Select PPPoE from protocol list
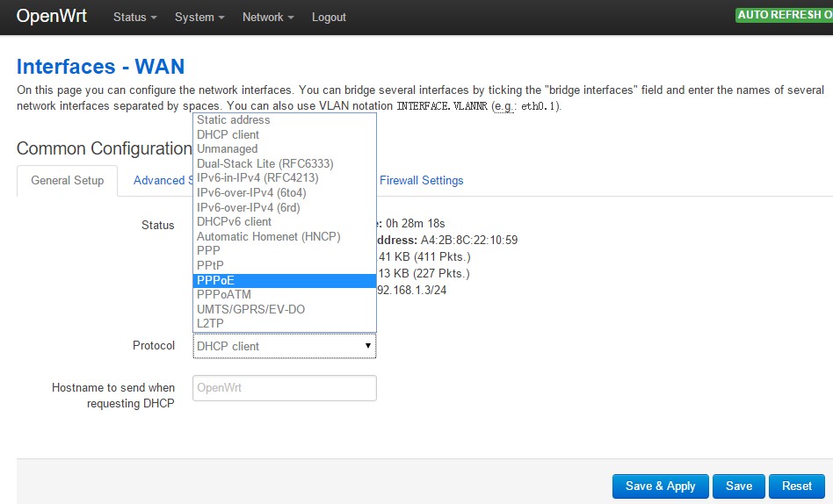Image resolution: width=833 pixels, height=504 pixels. 215,280
